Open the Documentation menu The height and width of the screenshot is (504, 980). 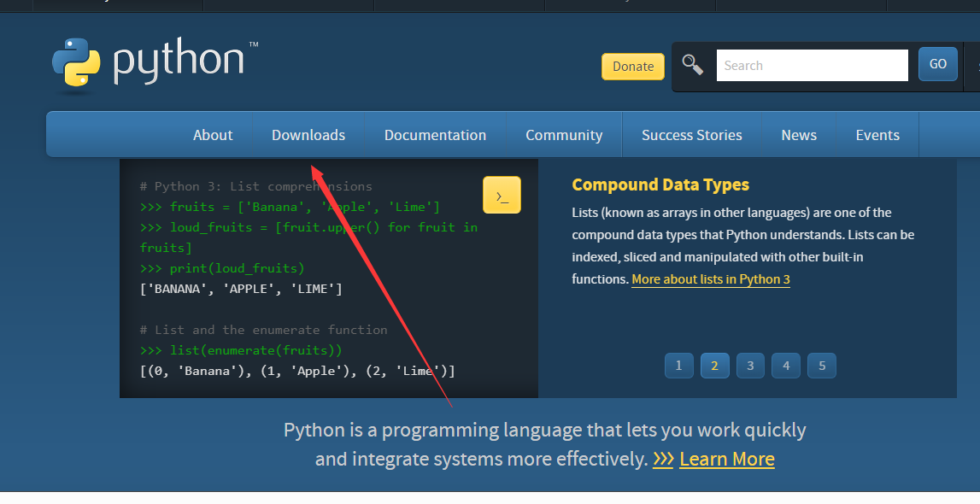[435, 135]
